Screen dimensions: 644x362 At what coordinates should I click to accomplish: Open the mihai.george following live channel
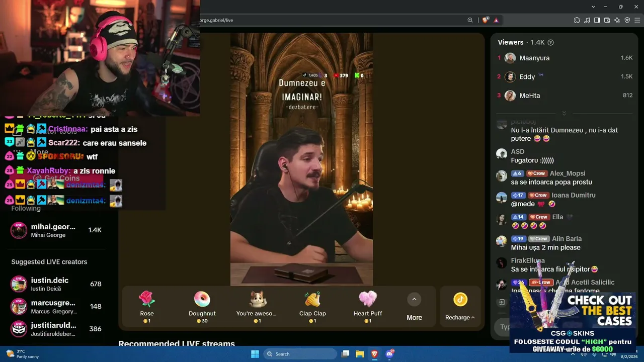click(x=56, y=230)
